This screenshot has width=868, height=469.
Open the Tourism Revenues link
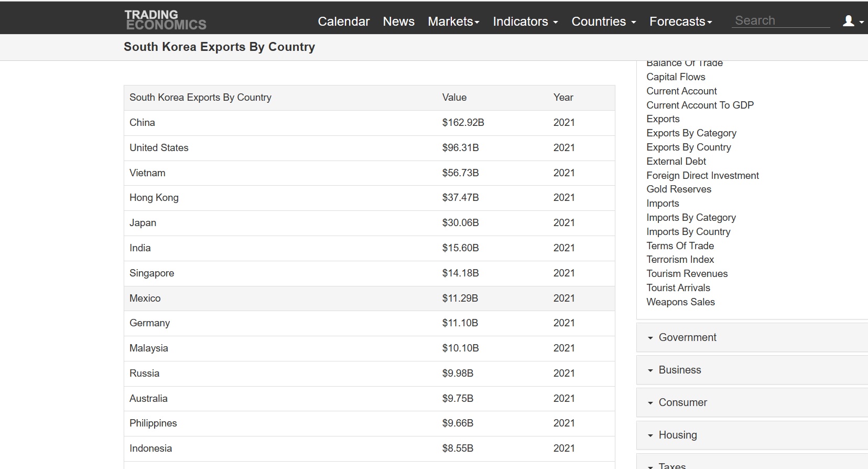click(x=687, y=274)
